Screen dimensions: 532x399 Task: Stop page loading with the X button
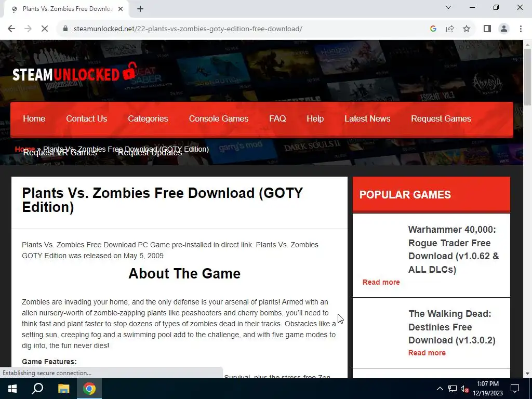tap(45, 29)
